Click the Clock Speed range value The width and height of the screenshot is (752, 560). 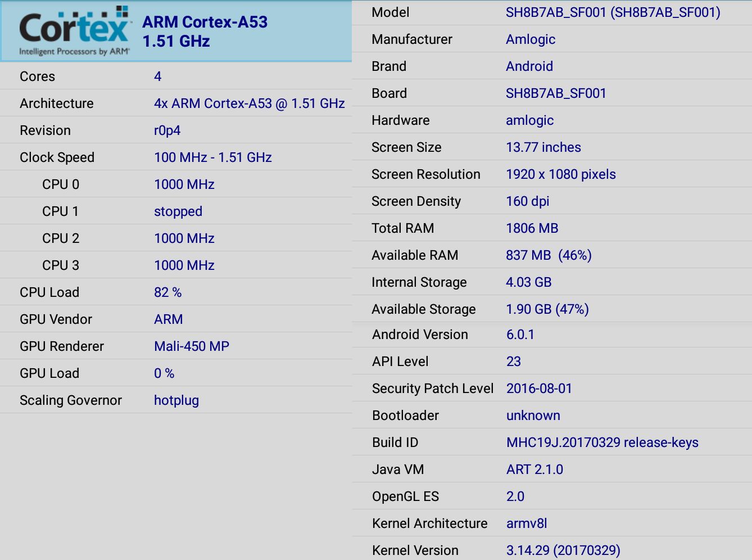coord(213,157)
